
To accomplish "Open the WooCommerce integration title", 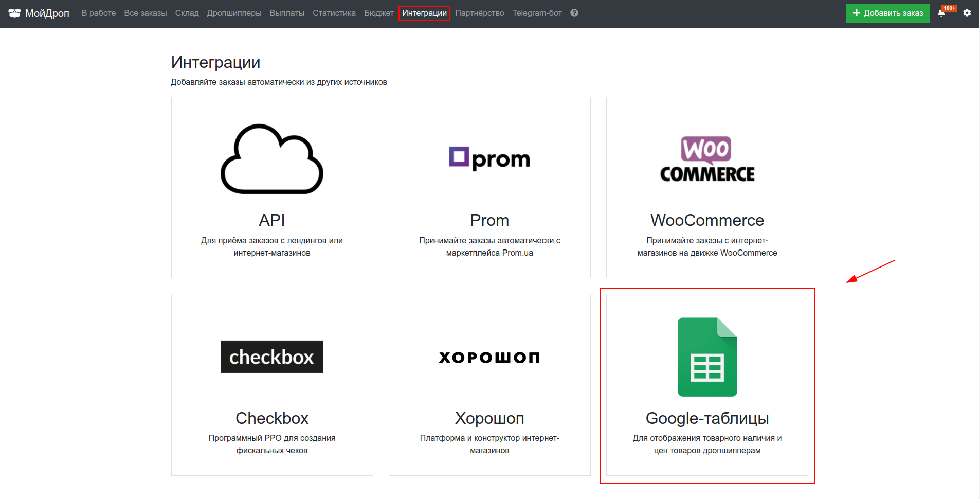I will click(707, 220).
